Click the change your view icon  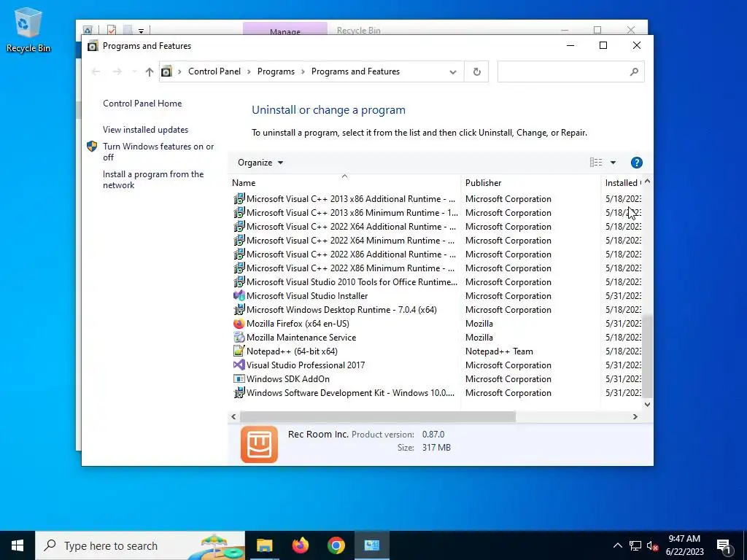(596, 163)
